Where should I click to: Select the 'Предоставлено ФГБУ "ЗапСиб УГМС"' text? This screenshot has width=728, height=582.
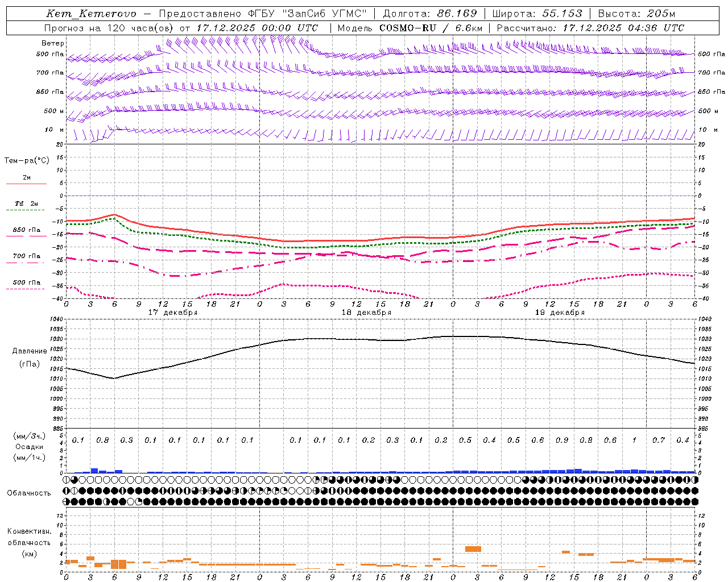pyautogui.click(x=263, y=14)
